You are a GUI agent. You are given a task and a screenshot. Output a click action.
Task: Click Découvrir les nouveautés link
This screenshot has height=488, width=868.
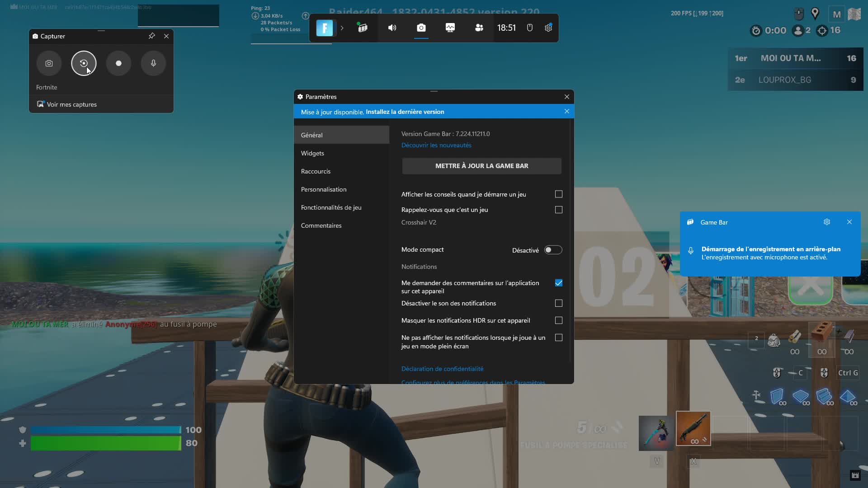pyautogui.click(x=436, y=145)
